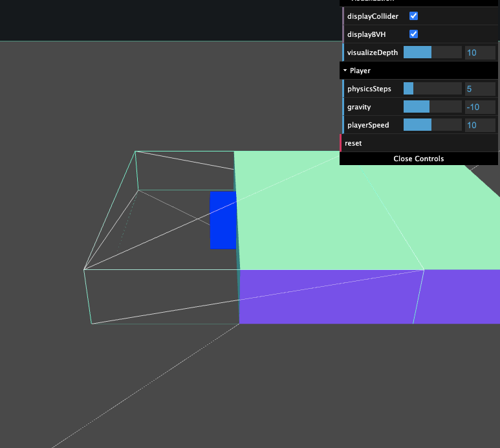This screenshot has height=448, width=500.
Task: Click the physicsSteps label text
Action: tap(369, 89)
